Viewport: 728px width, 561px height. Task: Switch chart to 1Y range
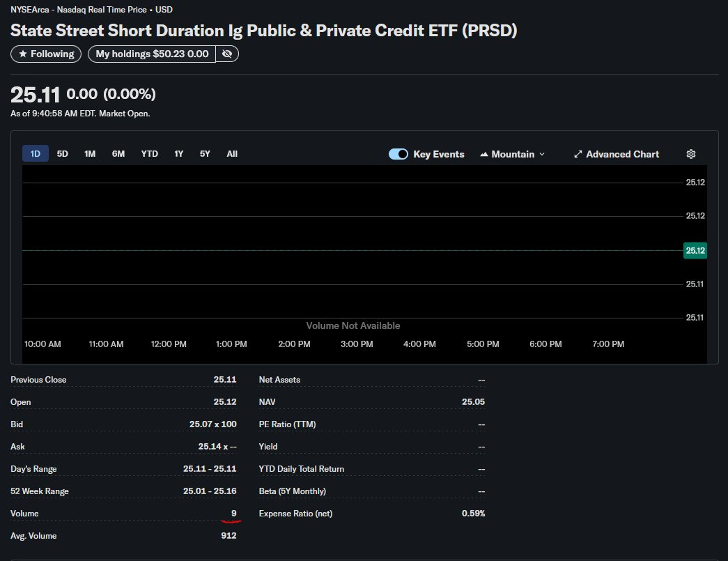point(179,154)
